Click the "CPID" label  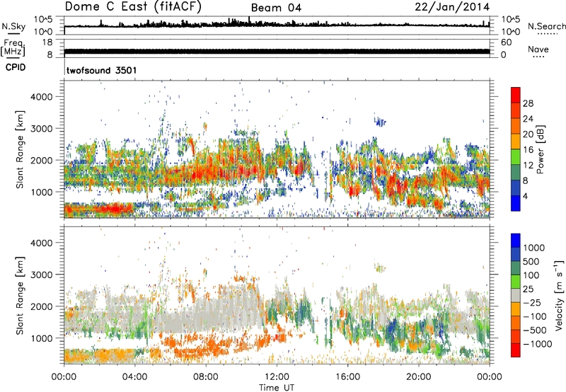click(x=16, y=67)
